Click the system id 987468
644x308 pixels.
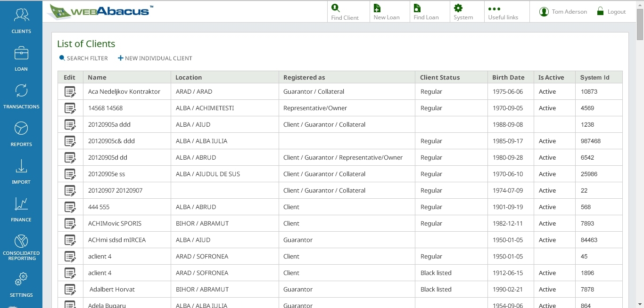pyautogui.click(x=591, y=141)
